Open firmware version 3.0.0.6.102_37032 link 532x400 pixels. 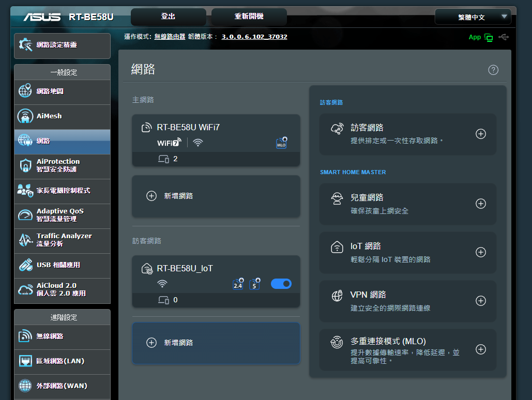pos(254,37)
